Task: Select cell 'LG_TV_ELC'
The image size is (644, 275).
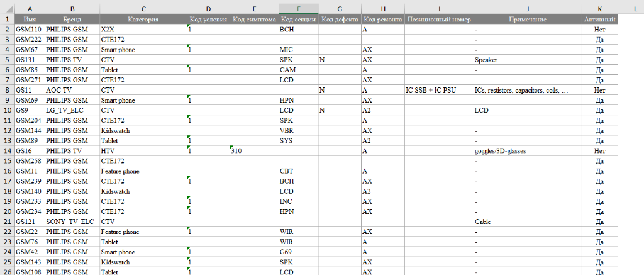Action: (72, 111)
